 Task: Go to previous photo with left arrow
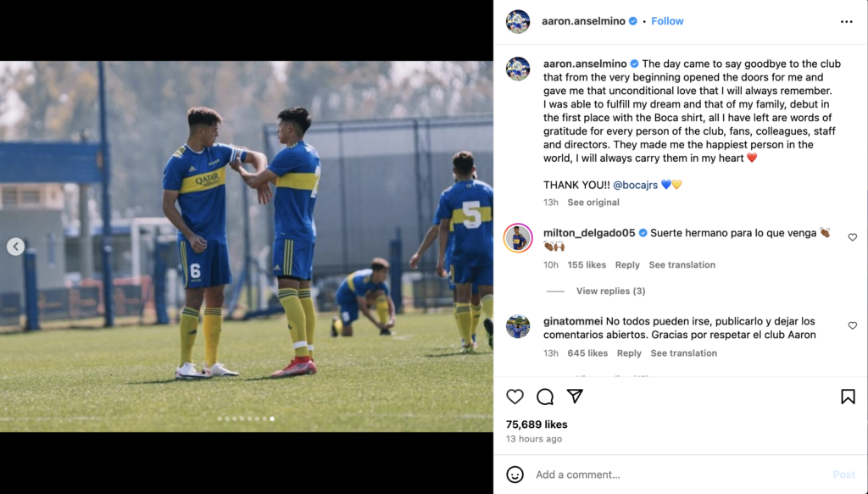tap(15, 247)
